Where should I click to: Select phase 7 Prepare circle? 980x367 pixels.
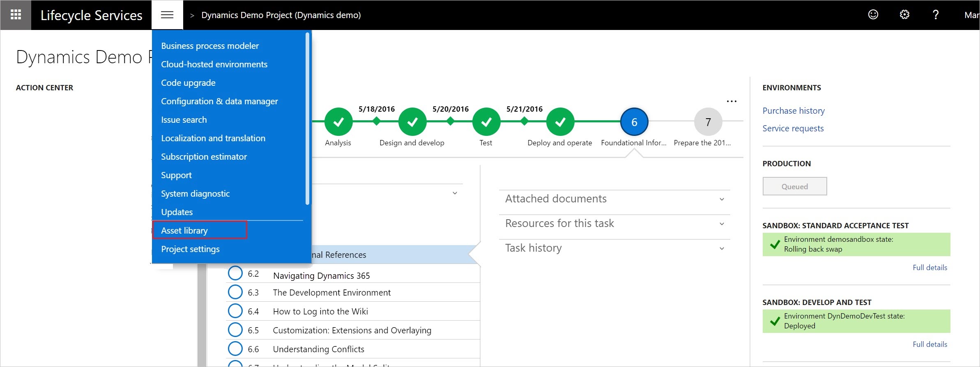click(708, 122)
